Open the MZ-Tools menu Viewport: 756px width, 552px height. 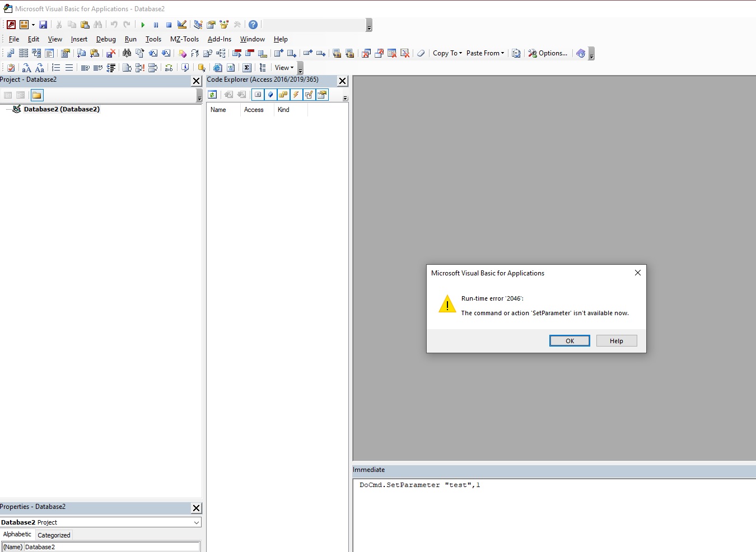pyautogui.click(x=184, y=39)
